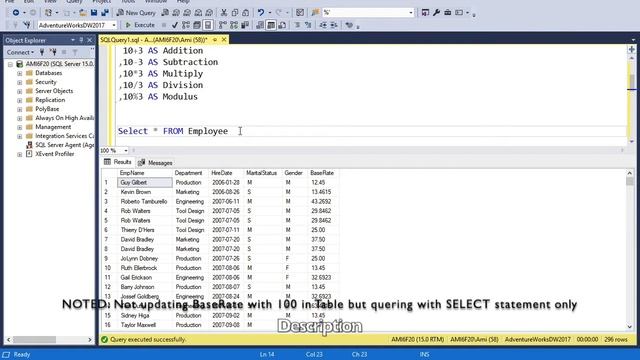
Task: Click the Undo arrow icon
Action: tap(261, 13)
